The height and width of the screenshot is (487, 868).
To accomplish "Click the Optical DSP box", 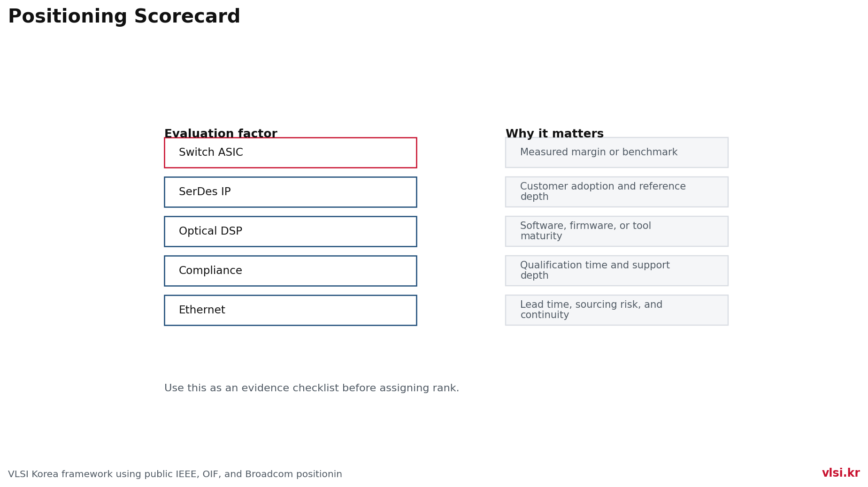I will click(x=290, y=231).
